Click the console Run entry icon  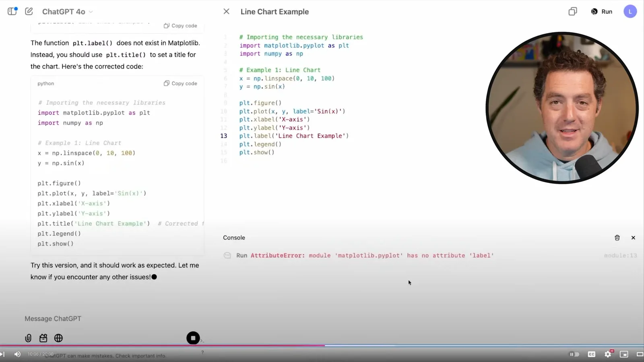point(227,255)
